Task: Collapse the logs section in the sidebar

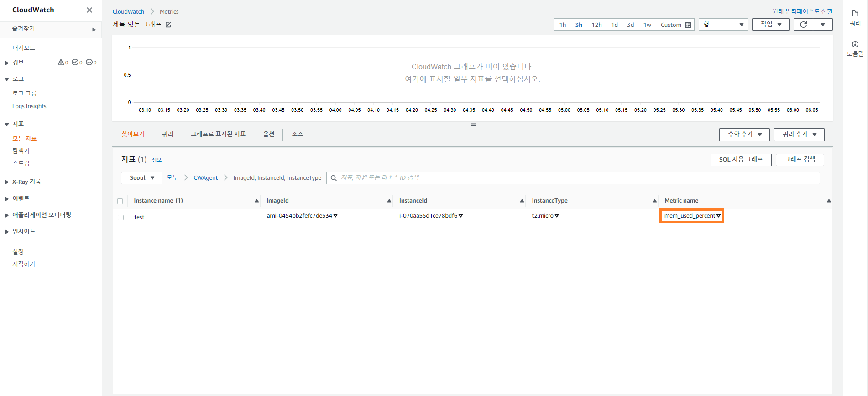Action: pyautogui.click(x=7, y=79)
